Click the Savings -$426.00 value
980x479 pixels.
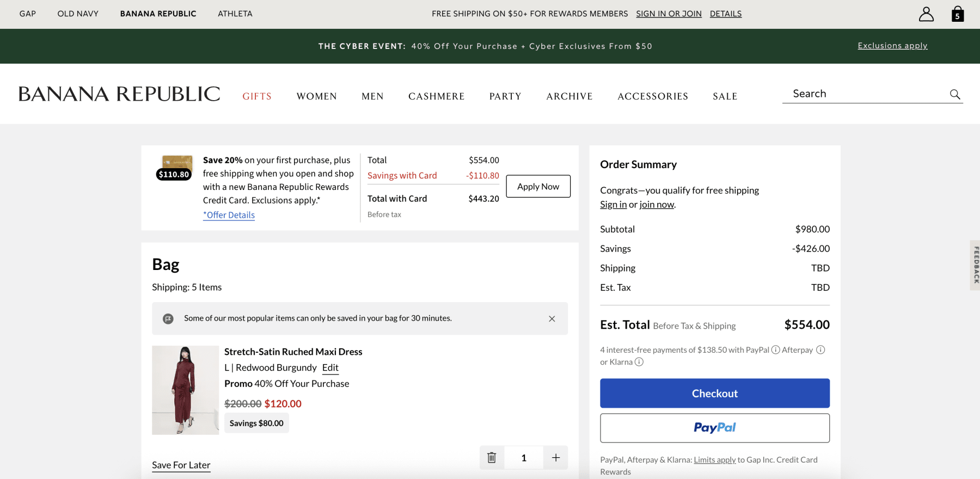tap(811, 249)
